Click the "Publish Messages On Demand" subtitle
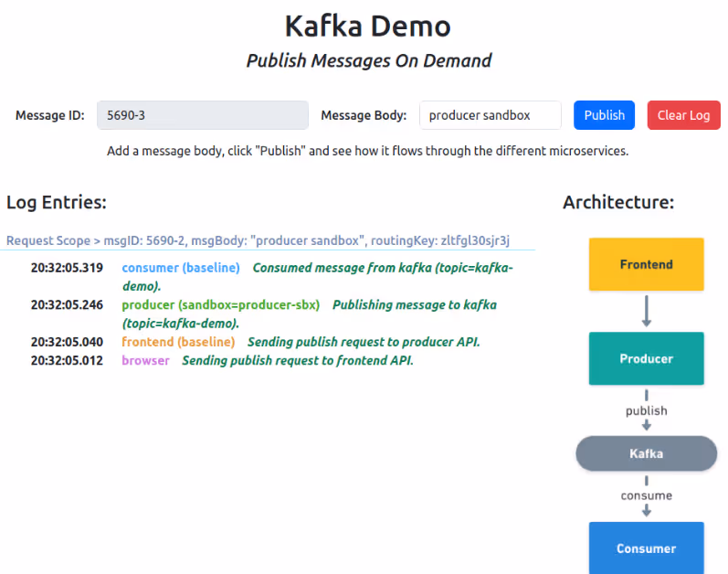Screen dimensions: 728x574 (x=369, y=61)
